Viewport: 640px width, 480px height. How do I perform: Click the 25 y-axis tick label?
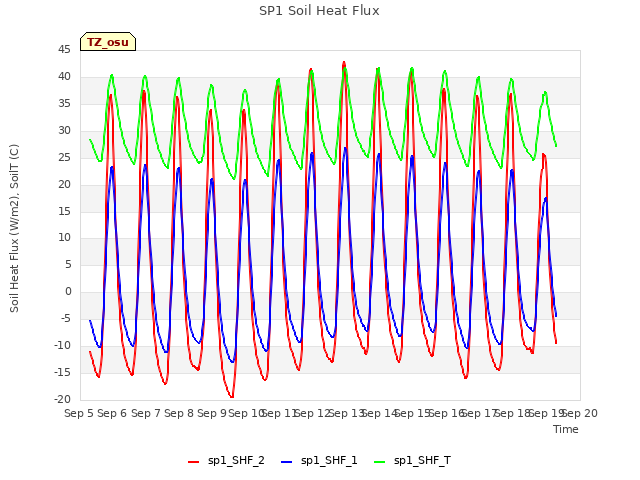tap(64, 158)
